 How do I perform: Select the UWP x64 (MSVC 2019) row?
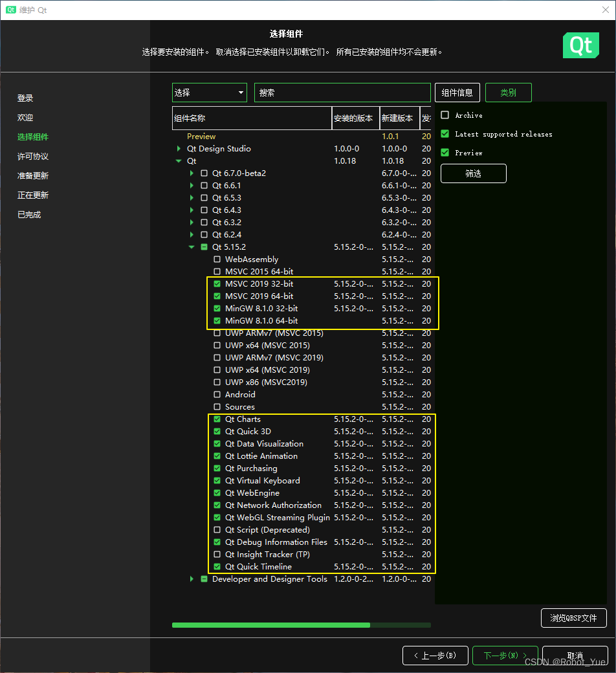pyautogui.click(x=302, y=370)
